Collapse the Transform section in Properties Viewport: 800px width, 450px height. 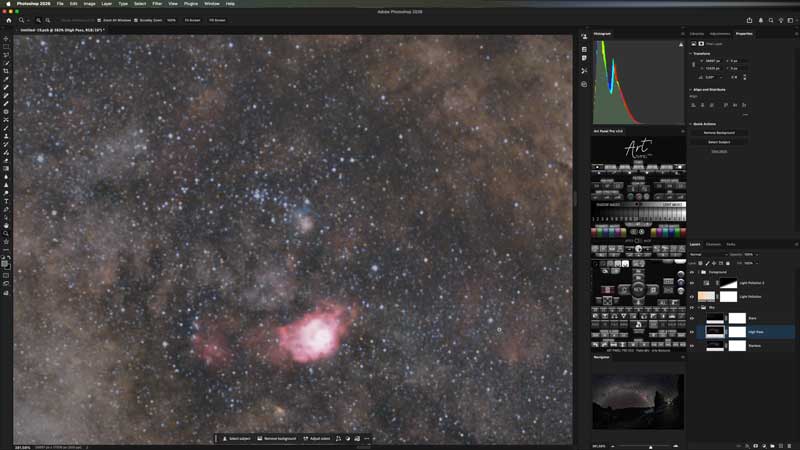point(690,53)
